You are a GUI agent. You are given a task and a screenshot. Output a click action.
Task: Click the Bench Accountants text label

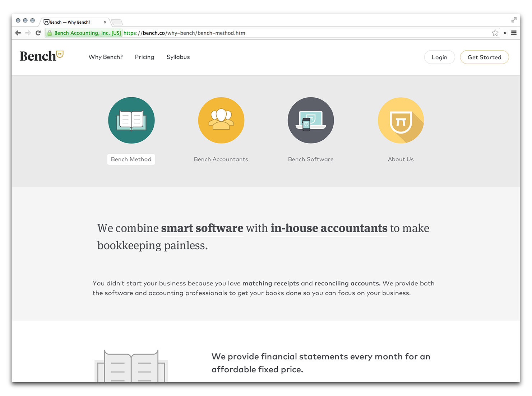point(221,159)
